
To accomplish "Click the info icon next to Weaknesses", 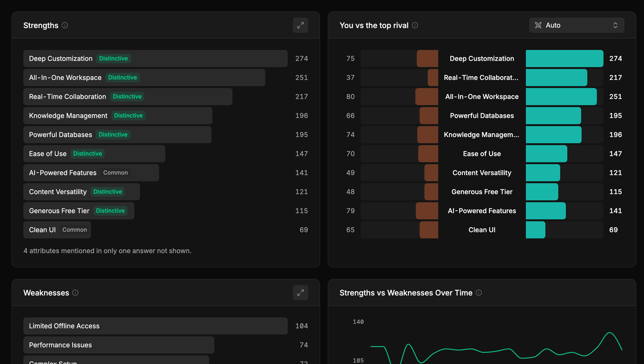I will tap(75, 292).
